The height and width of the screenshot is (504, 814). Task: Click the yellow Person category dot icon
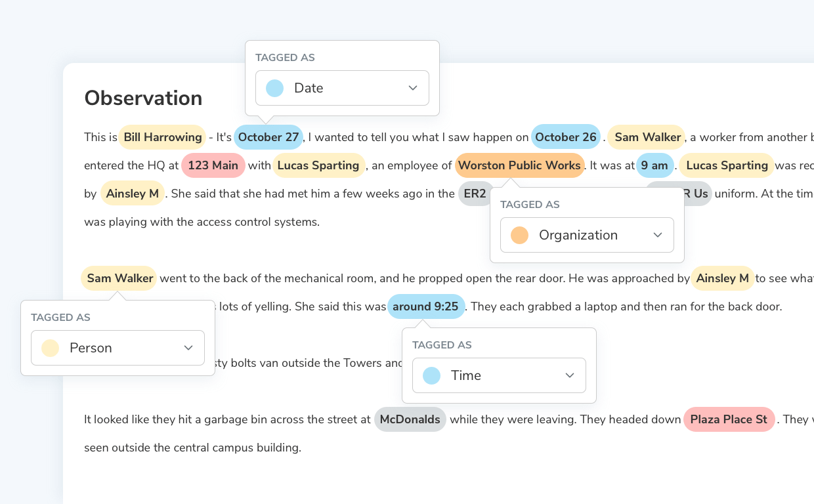50,348
